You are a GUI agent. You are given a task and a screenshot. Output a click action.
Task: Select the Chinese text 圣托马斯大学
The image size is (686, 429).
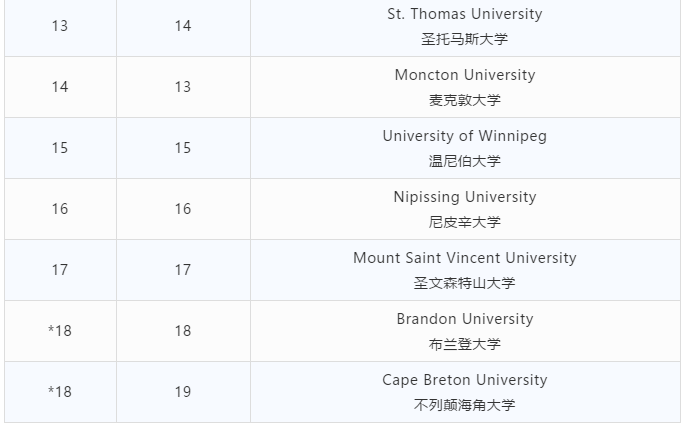point(465,39)
